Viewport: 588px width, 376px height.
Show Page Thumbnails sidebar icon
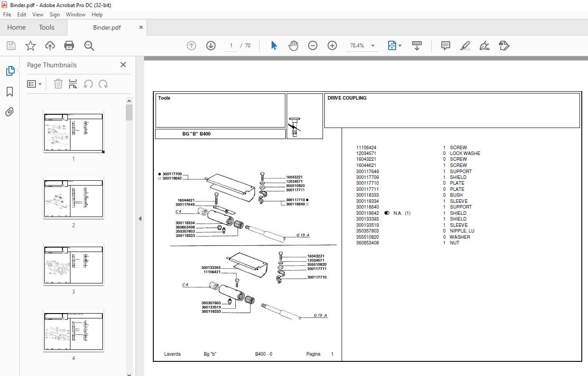(x=10, y=71)
